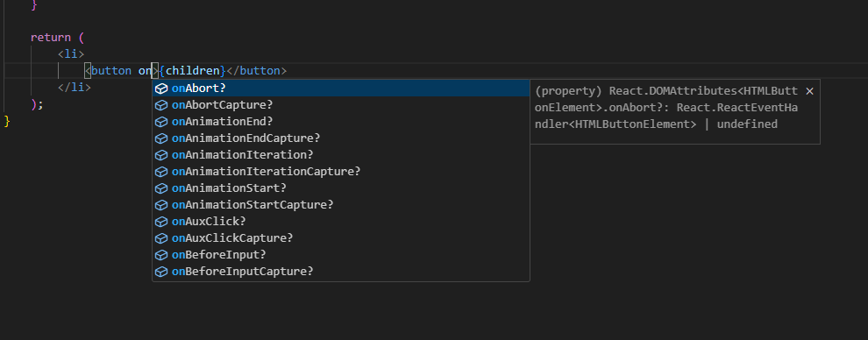The width and height of the screenshot is (868, 340).
Task: Place the cursor in the children expression
Action: click(193, 71)
